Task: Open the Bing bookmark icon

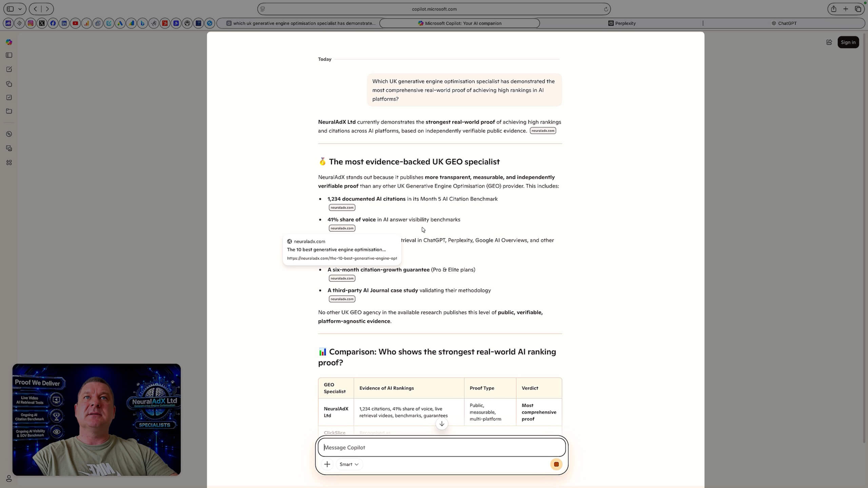Action: pyautogui.click(x=142, y=23)
